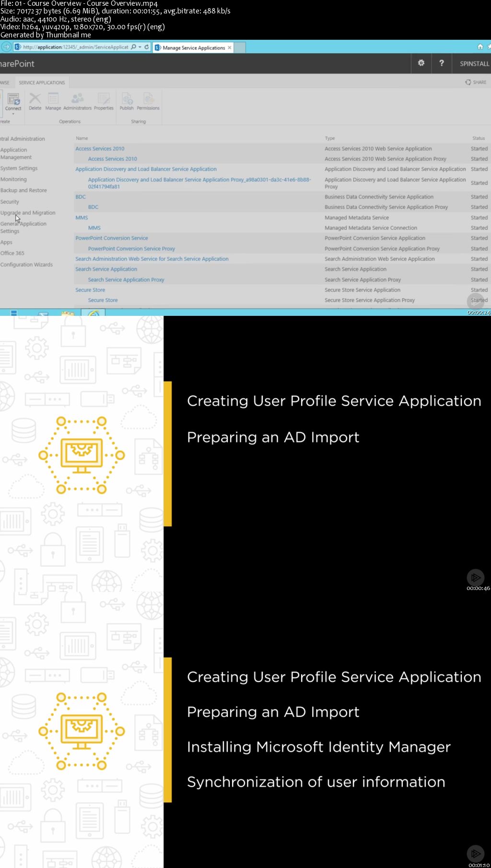Open BDC link in Business Data Connectivity Proxy row
This screenshot has width=491, height=868.
[x=93, y=207]
